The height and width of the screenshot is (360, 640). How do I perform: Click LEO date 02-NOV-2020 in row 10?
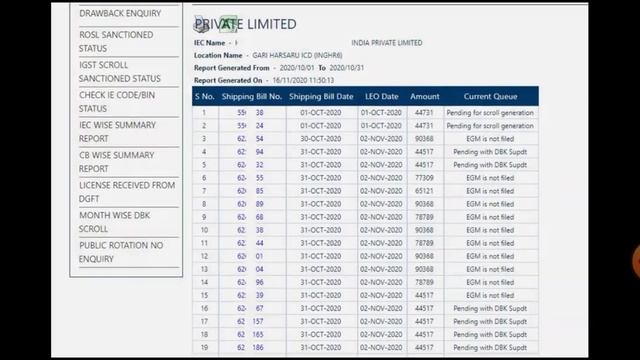[381, 230]
